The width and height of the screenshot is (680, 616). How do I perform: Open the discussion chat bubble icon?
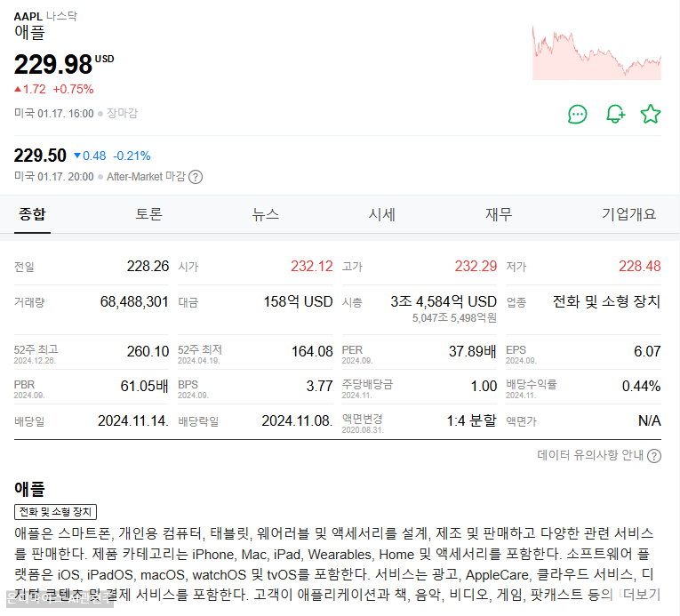point(577,115)
